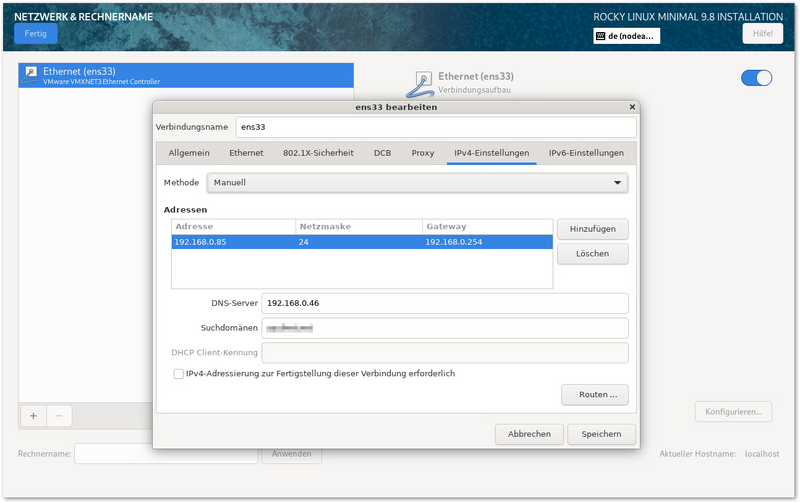The image size is (800, 503).
Task: Click the DNS-Server field
Action: click(x=445, y=304)
